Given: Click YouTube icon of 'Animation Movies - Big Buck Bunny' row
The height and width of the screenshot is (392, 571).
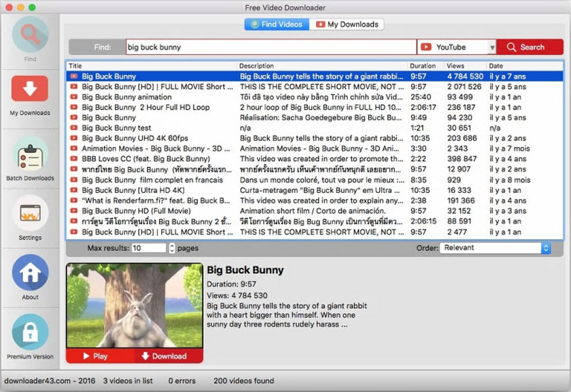Looking at the screenshot, I should [x=74, y=148].
